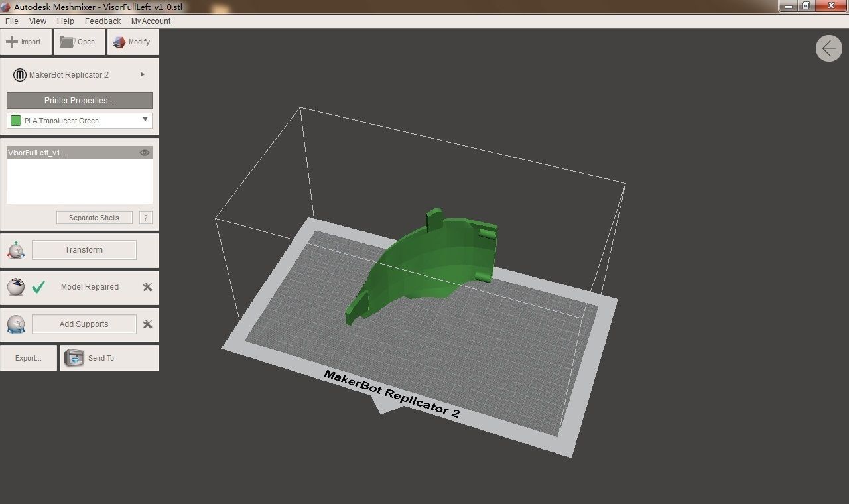Open support settings wrench icon
Image resolution: width=849 pixels, height=504 pixels.
tap(147, 324)
